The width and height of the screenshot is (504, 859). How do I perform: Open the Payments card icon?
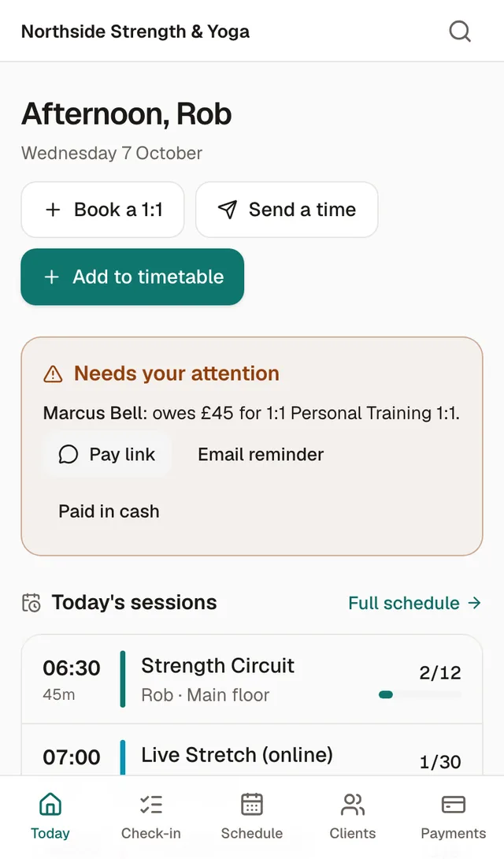(453, 804)
